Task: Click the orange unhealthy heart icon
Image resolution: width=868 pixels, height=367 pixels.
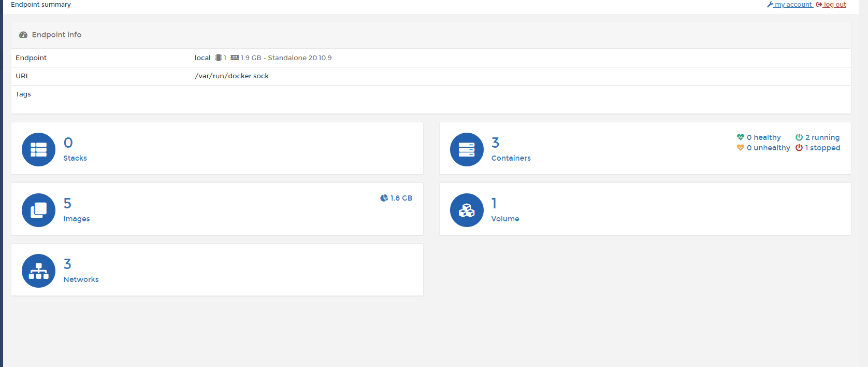Action: pyautogui.click(x=740, y=148)
